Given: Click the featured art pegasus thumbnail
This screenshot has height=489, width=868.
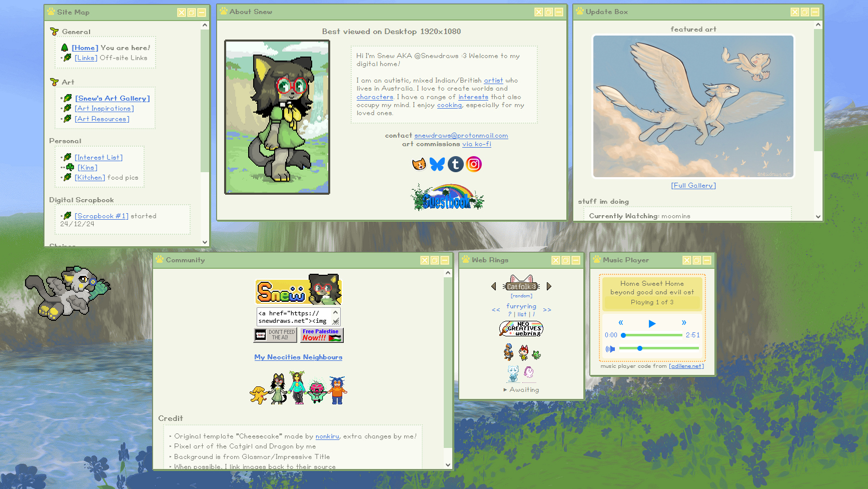Looking at the screenshot, I should click(693, 106).
